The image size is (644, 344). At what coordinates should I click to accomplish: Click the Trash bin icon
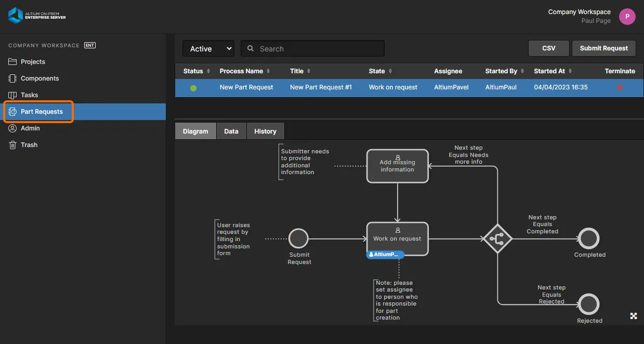pos(13,145)
